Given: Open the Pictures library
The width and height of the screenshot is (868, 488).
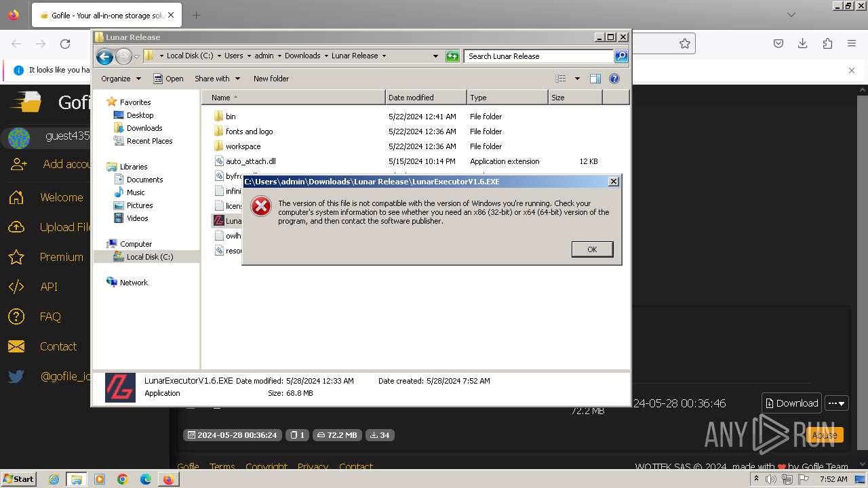Looking at the screenshot, I should click(140, 205).
